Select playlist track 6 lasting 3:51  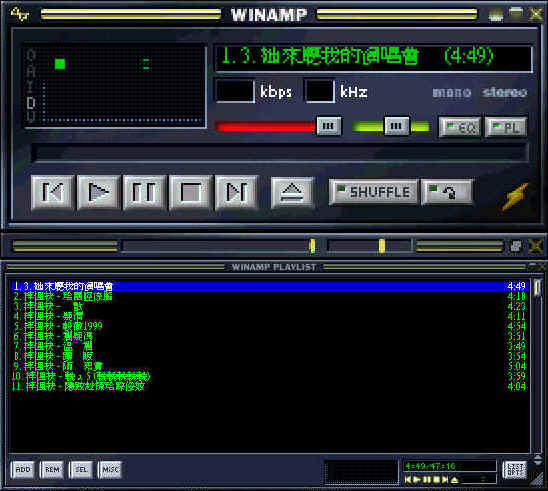[x=269, y=336]
